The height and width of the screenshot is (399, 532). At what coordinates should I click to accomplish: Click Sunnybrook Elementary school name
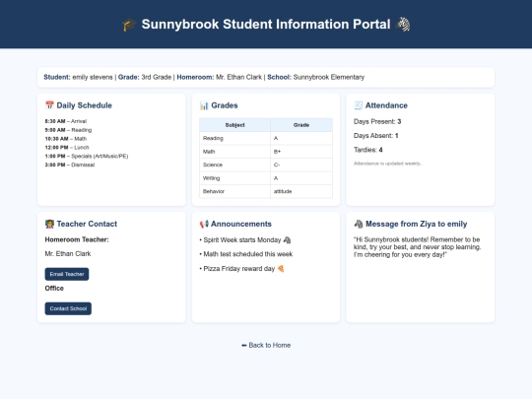(x=329, y=77)
